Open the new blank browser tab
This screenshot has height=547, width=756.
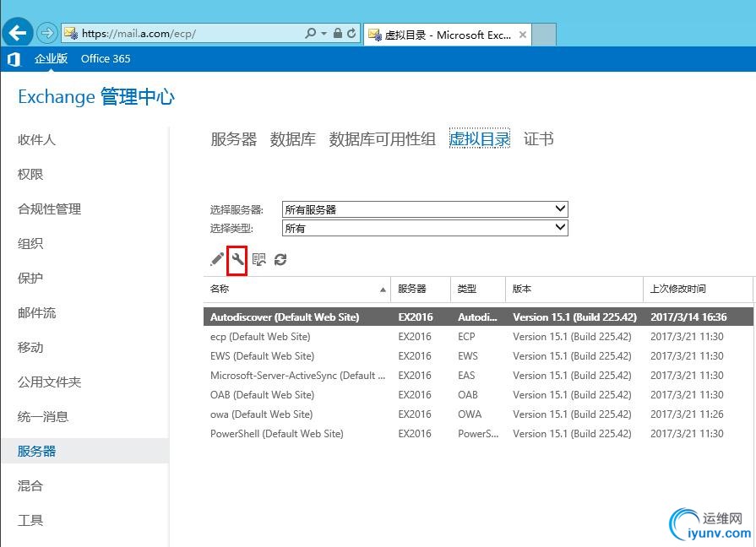click(x=544, y=35)
